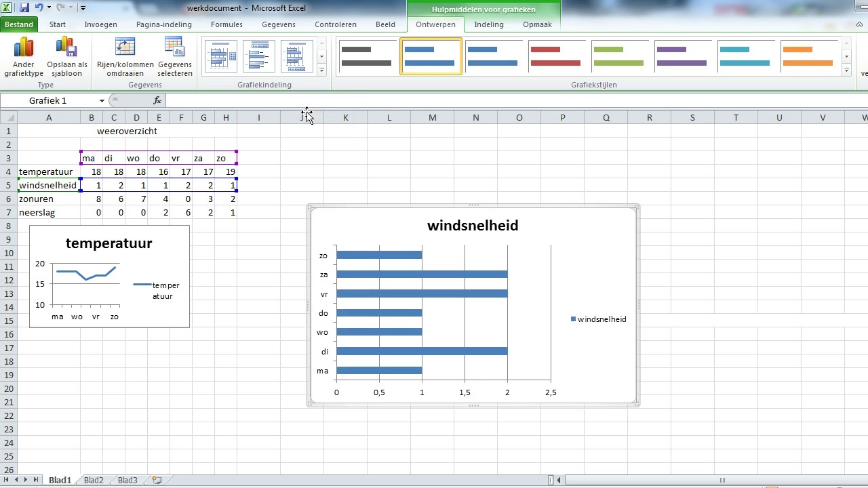Click in the formula bar input
This screenshot has width=868, height=488.
pos(515,100)
